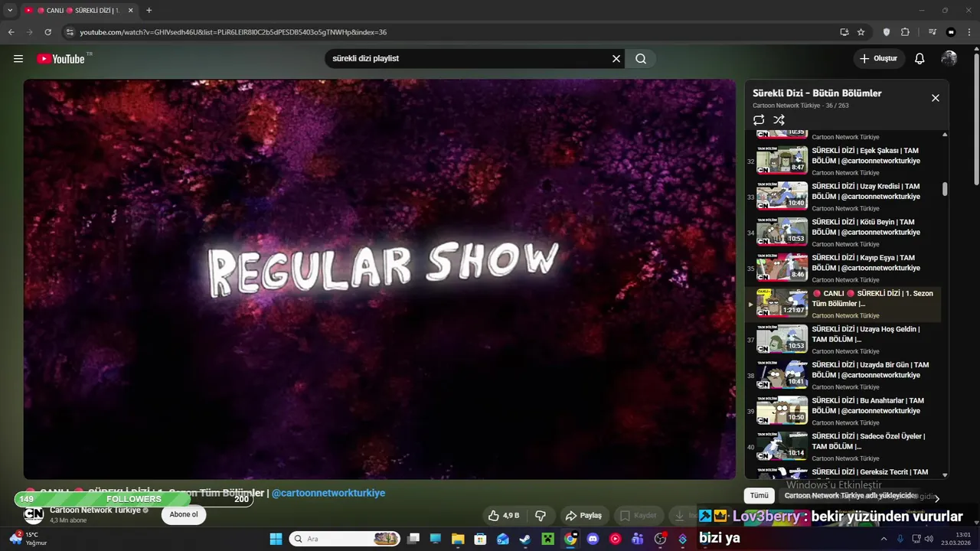Dislike the video with thumbs down
Image resolution: width=980 pixels, height=551 pixels.
tap(541, 516)
